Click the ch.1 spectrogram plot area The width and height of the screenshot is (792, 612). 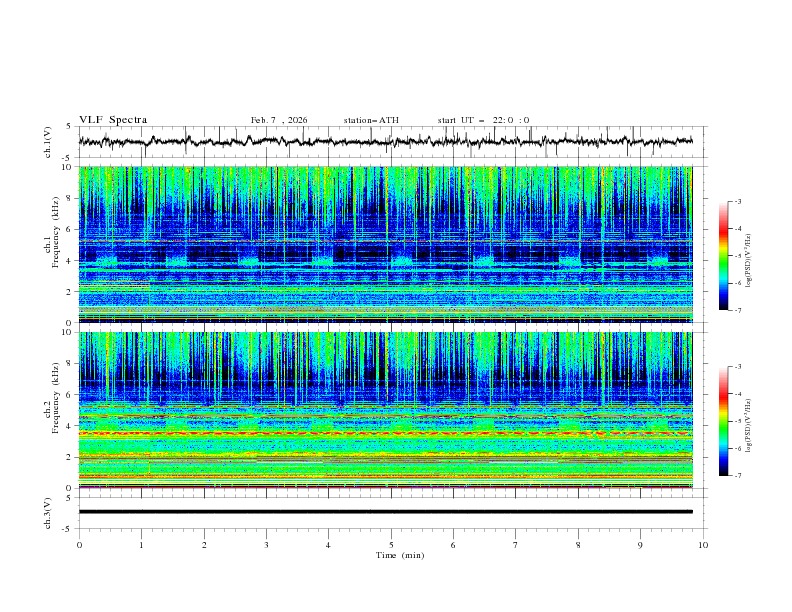point(385,244)
